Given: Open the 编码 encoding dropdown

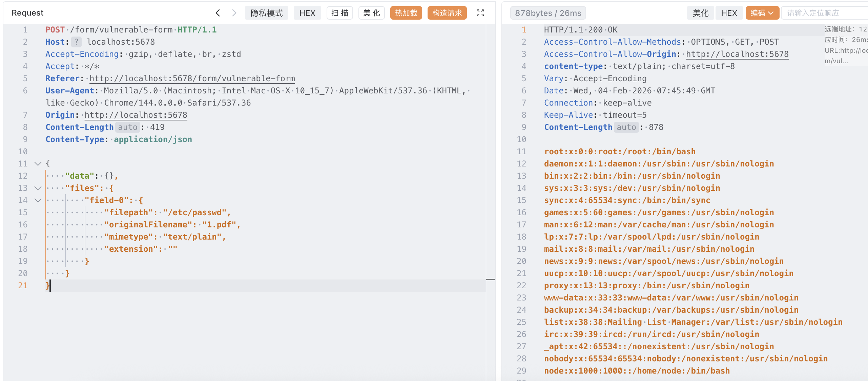Looking at the screenshot, I should [762, 13].
